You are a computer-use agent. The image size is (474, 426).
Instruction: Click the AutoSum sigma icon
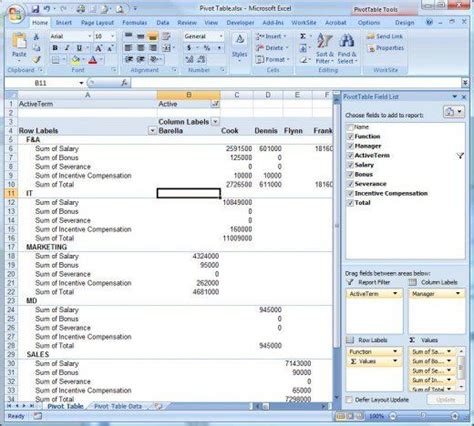(303, 36)
